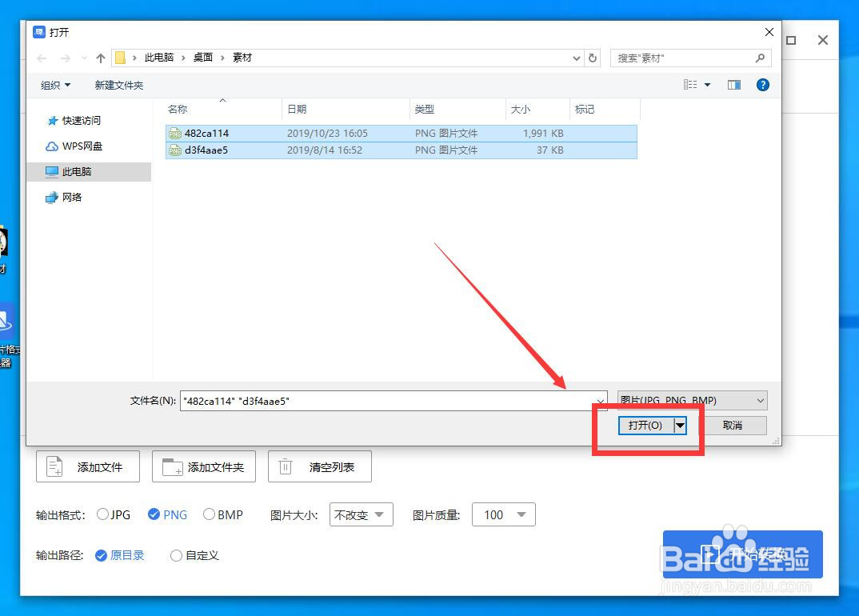Open the 组织 menu
Screen dimensions: 859x616
coord(54,85)
